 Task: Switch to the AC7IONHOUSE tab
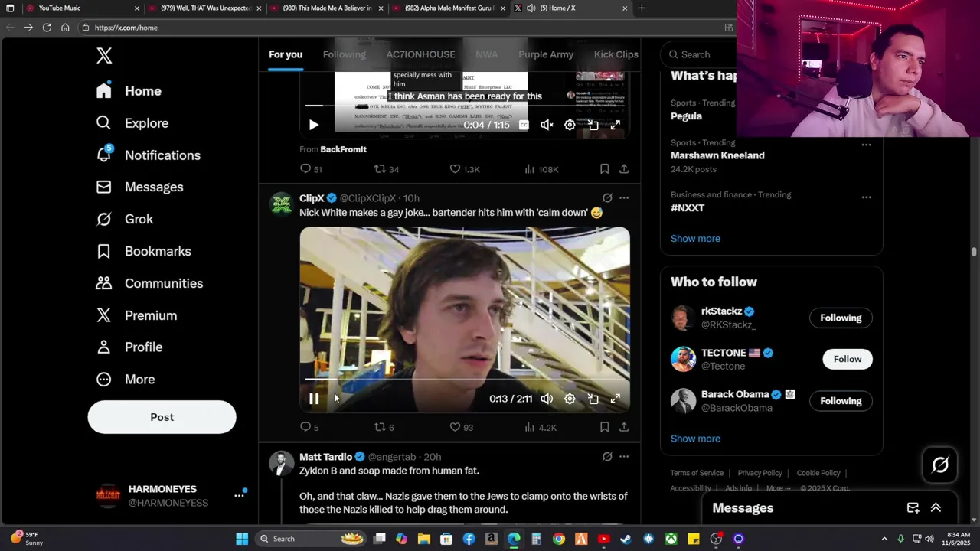coord(420,54)
